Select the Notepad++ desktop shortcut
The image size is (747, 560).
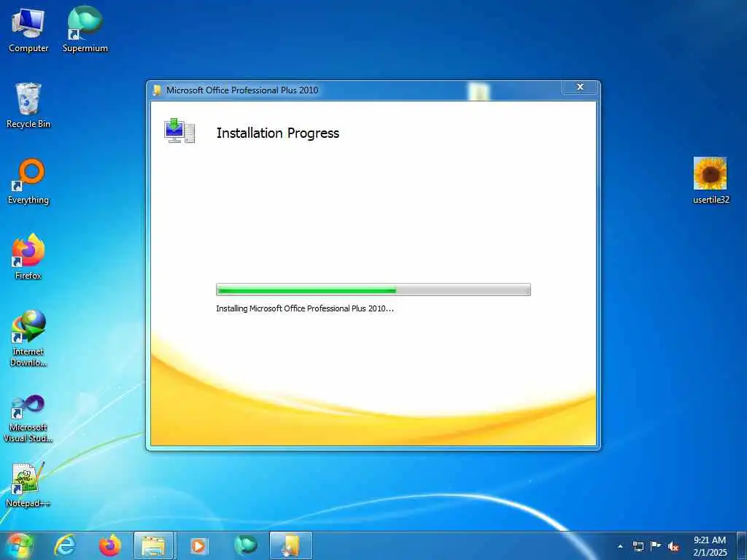click(28, 485)
